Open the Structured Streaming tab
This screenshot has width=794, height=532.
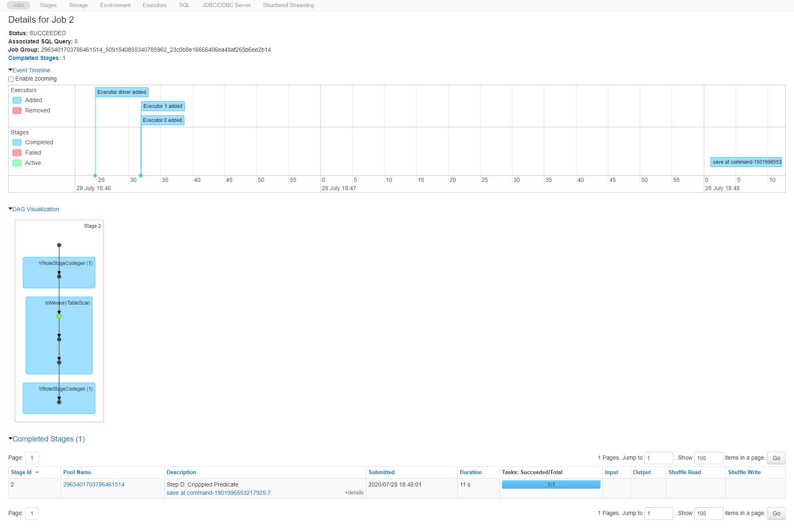tap(288, 5)
